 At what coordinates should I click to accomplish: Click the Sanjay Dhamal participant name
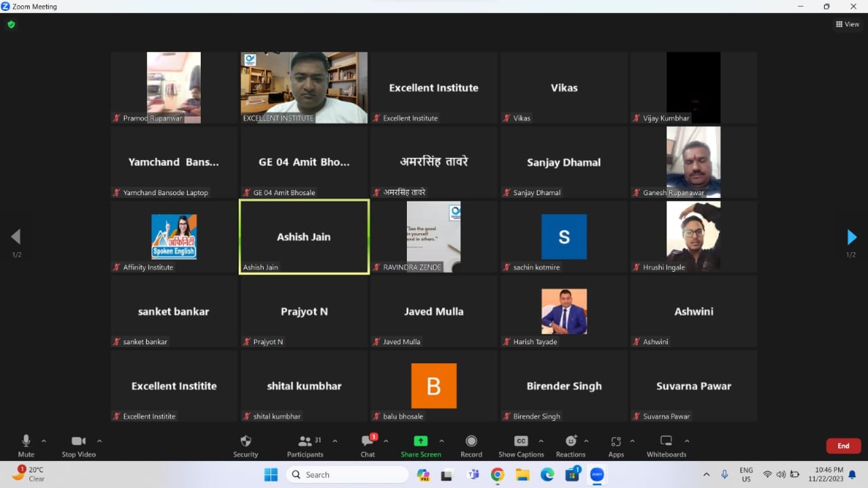[564, 162]
